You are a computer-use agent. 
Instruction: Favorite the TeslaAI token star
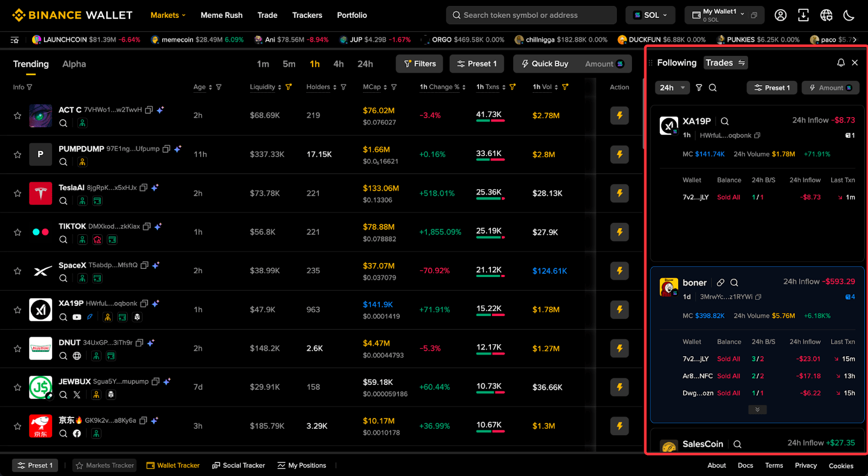[x=17, y=193]
